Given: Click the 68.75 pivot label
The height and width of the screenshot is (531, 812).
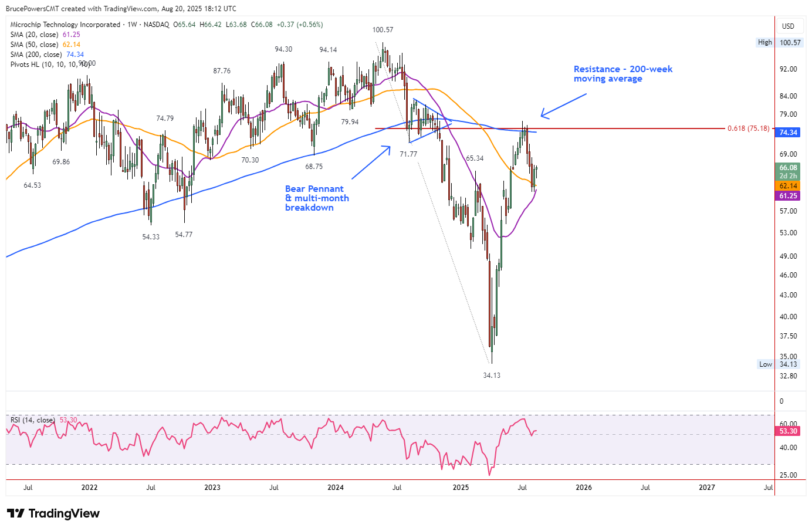Looking at the screenshot, I should [x=314, y=167].
